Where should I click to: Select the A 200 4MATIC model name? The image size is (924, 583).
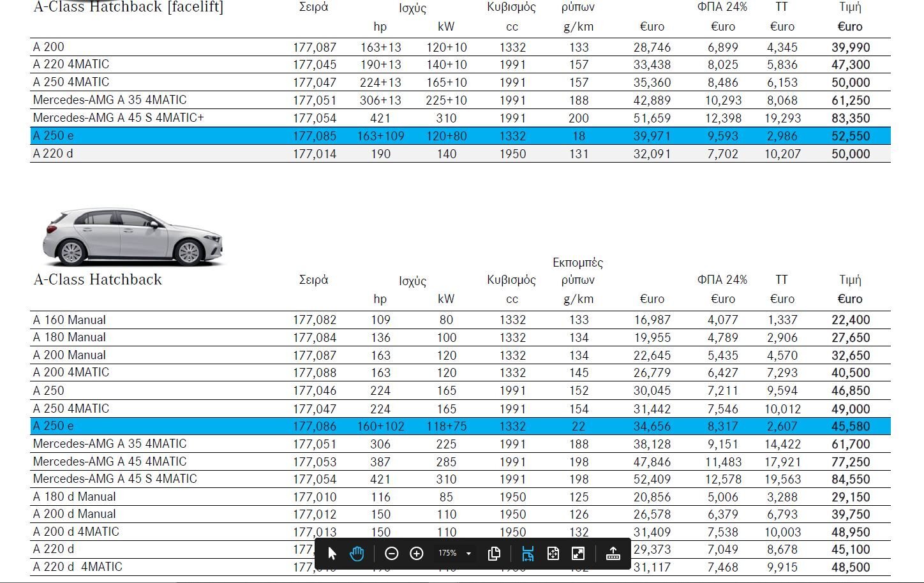(71, 372)
